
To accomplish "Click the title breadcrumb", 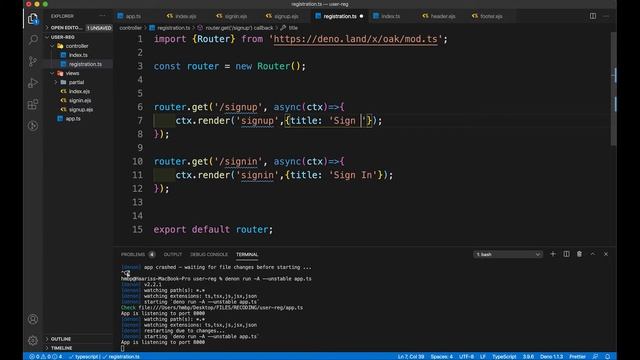I will pyautogui.click(x=293, y=28).
